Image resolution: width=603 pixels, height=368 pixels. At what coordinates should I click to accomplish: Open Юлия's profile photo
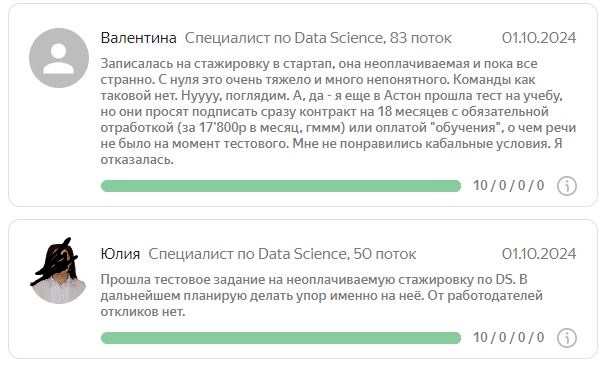pos(58,271)
